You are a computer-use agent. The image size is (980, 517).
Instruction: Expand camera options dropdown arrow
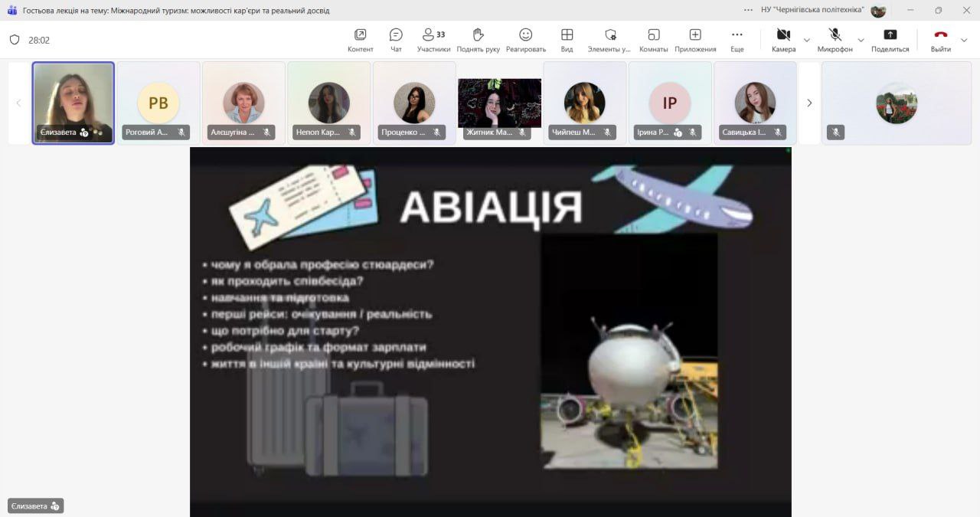(807, 40)
